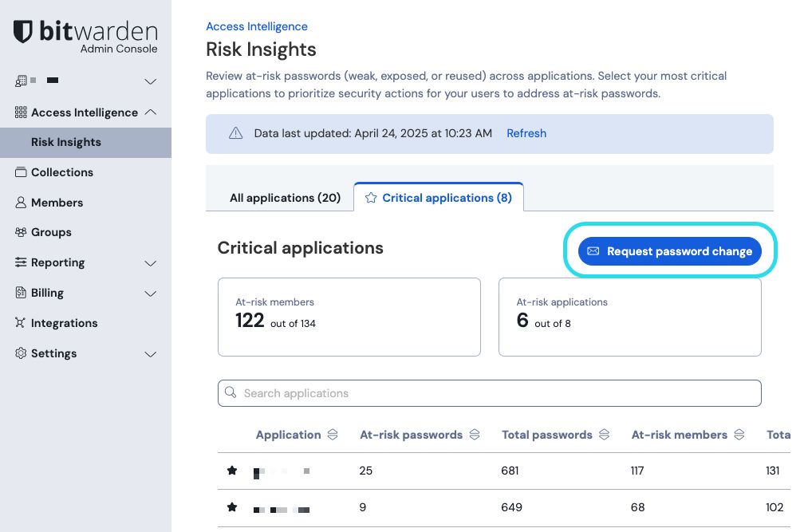Focus the Search applications field
The height and width of the screenshot is (532, 808).
[489, 393]
